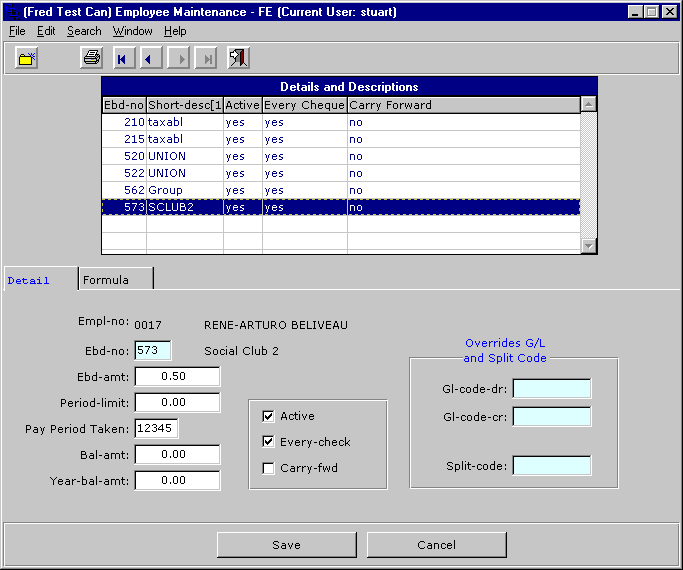Enable the Carry-fwd checkbox
Viewport: 683px width, 570px height.
click(268, 468)
